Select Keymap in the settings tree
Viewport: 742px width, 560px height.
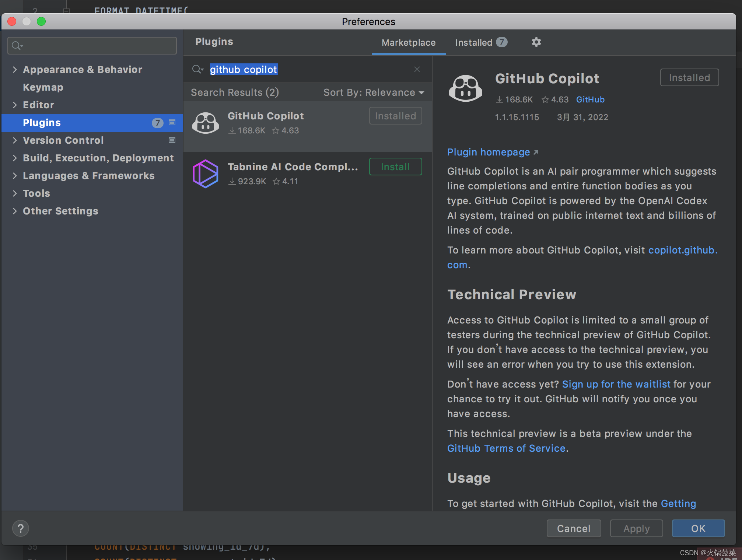(x=43, y=87)
